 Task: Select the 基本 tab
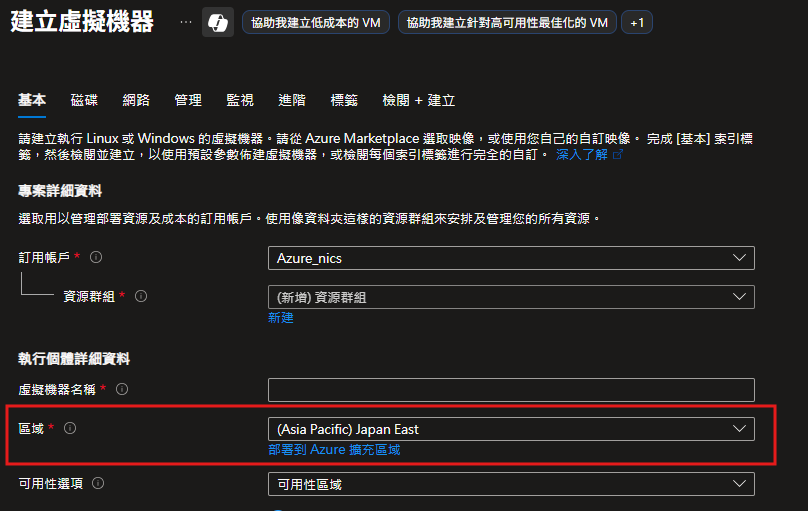tap(32, 100)
